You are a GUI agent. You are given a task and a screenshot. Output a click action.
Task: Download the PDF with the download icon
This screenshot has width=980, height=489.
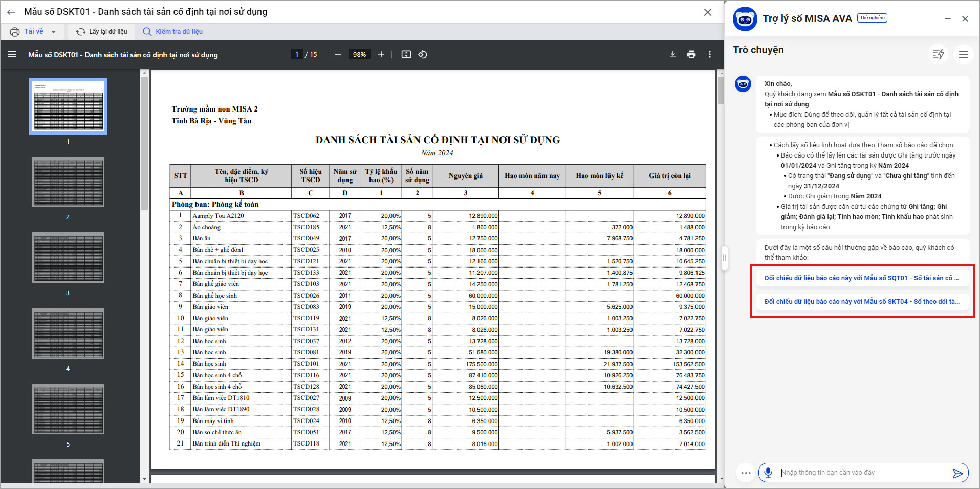(673, 54)
